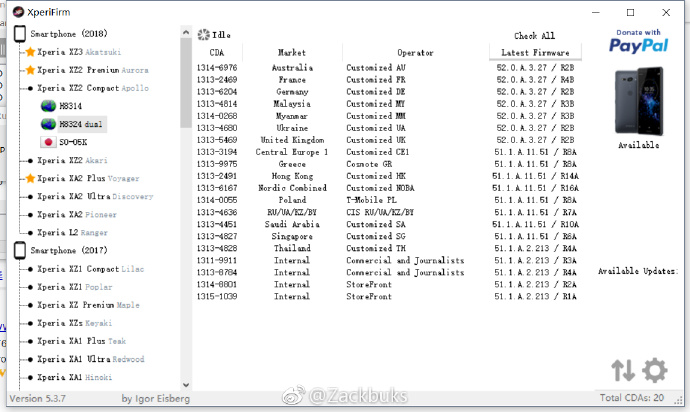Click the Donate with PayPal logo

pos(639,41)
